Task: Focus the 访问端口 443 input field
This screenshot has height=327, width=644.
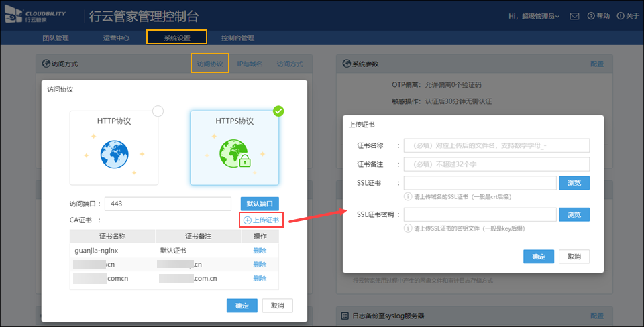Action: tap(168, 204)
